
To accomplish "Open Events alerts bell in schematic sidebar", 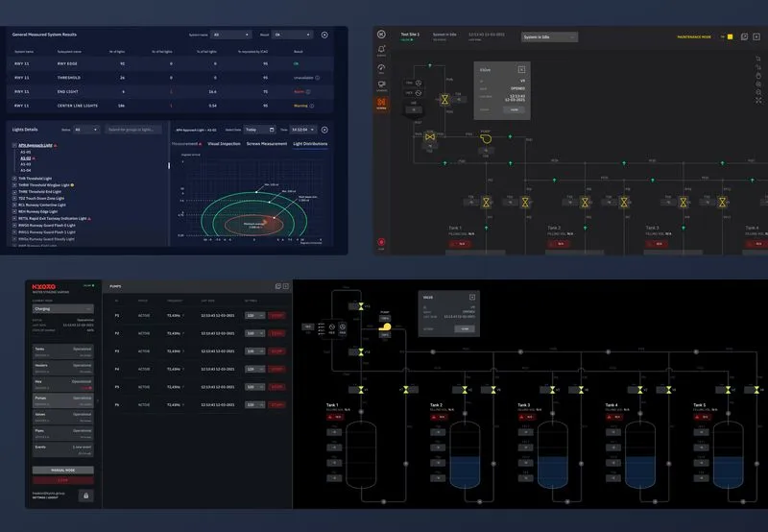I will point(381,49).
